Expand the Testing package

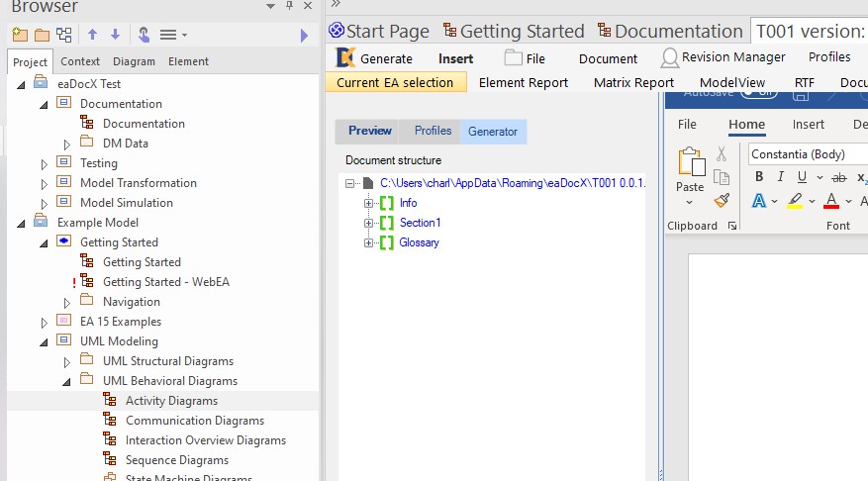tap(45, 164)
